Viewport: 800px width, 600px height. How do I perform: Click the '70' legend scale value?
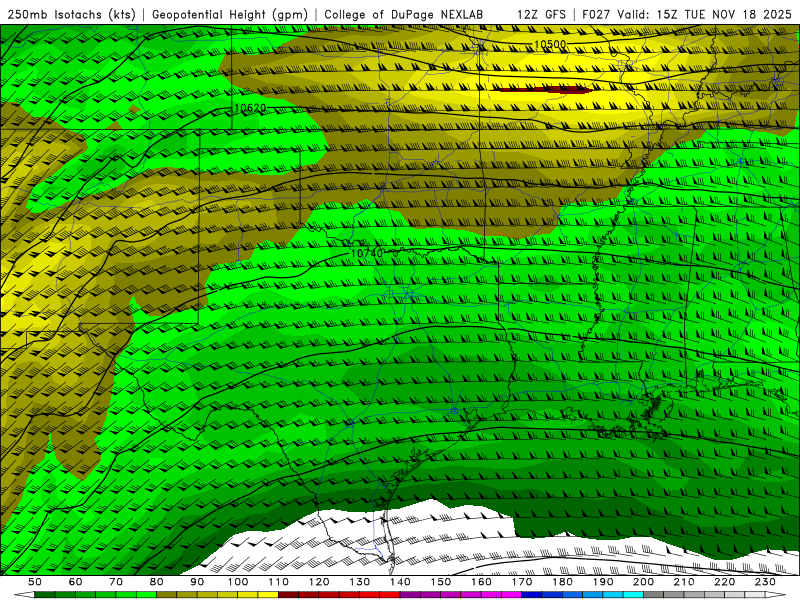(x=116, y=582)
